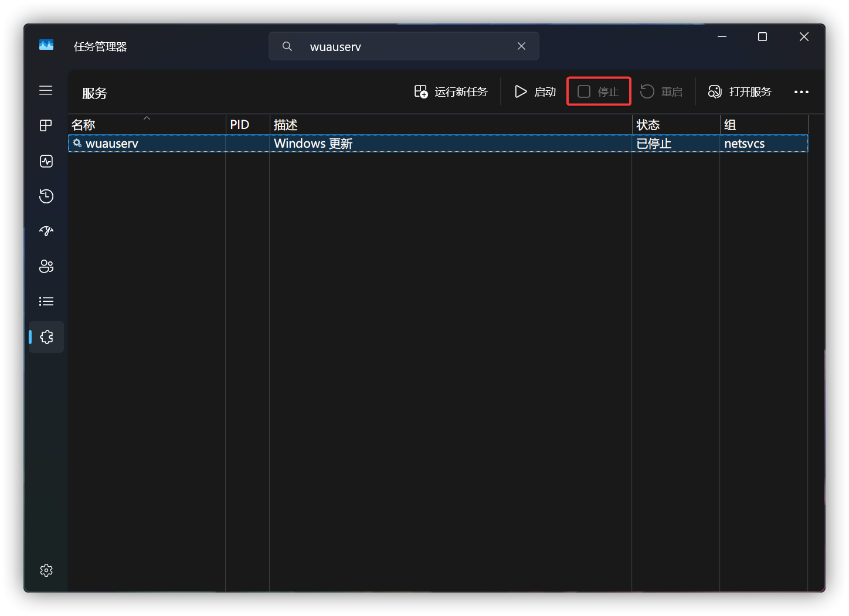The image size is (849, 616).
Task: Open the Startup apps page icon
Action: (x=46, y=231)
